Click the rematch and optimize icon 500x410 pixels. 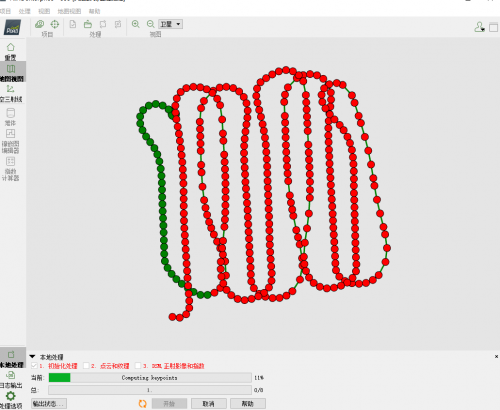click(x=118, y=24)
